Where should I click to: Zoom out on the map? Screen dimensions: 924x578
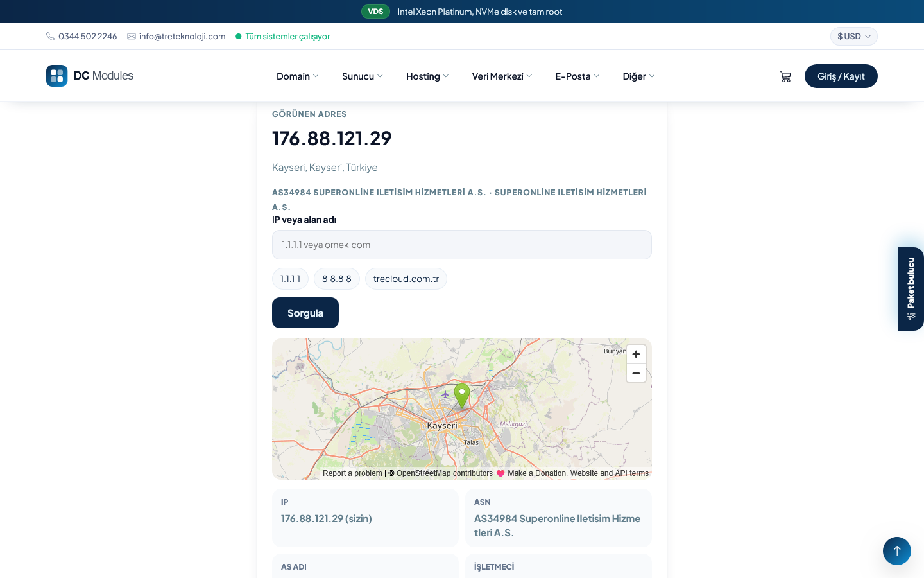[636, 373]
